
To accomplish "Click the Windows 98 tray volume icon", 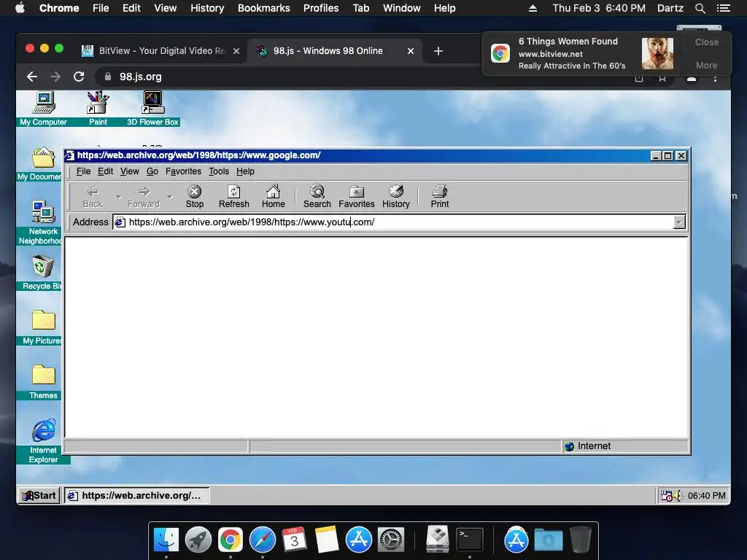I will click(678, 496).
